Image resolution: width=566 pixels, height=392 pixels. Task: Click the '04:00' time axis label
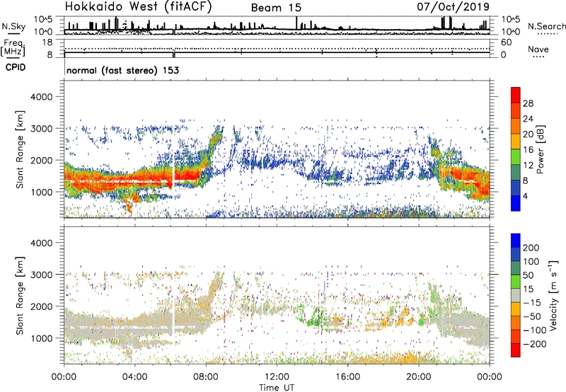tap(134, 377)
